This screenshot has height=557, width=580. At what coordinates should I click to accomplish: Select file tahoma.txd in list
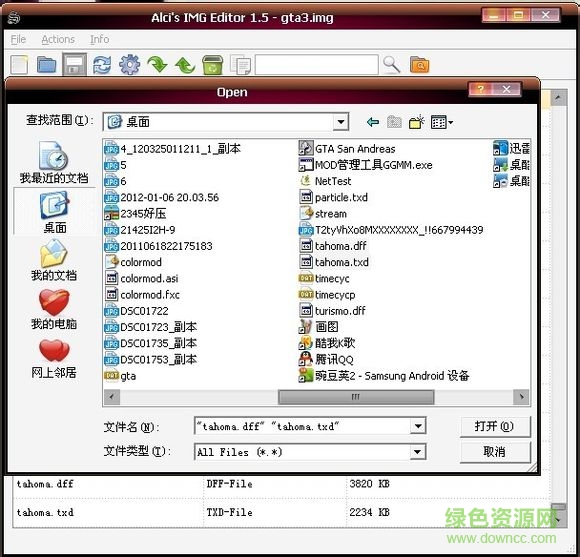(x=334, y=262)
